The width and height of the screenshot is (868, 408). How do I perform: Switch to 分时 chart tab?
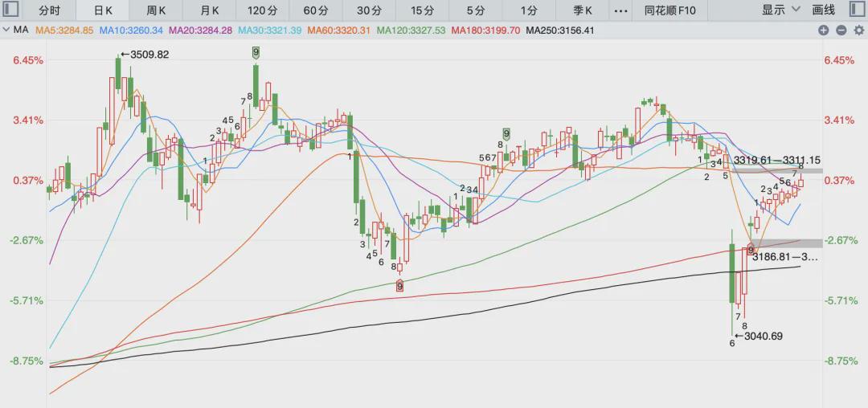pyautogui.click(x=49, y=10)
